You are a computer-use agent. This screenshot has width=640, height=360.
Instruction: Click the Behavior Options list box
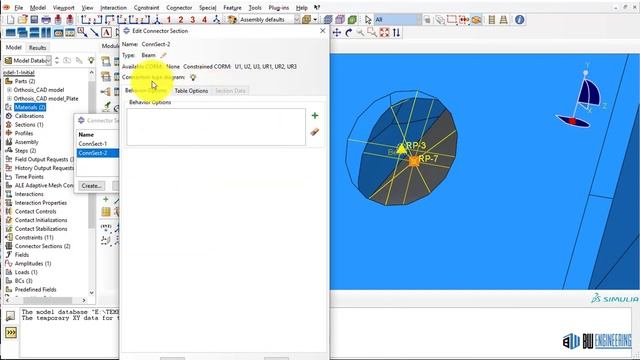pyautogui.click(x=216, y=127)
